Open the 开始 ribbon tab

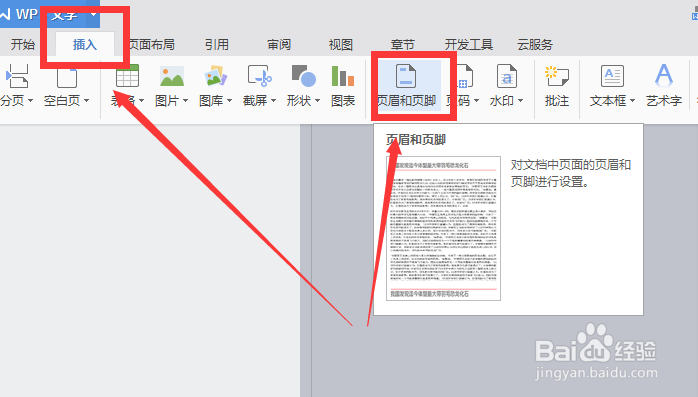(x=23, y=45)
